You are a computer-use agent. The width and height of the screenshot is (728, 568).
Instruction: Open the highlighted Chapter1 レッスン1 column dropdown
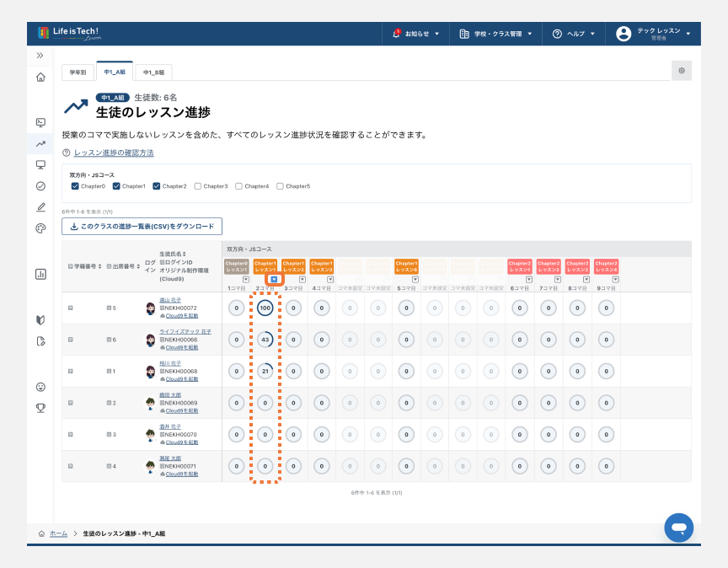pos(274,279)
